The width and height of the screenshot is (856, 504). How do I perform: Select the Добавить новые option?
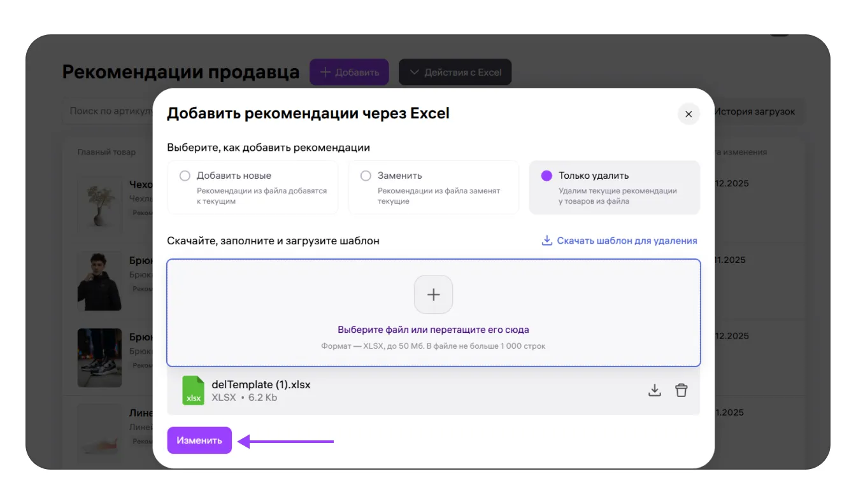click(185, 176)
